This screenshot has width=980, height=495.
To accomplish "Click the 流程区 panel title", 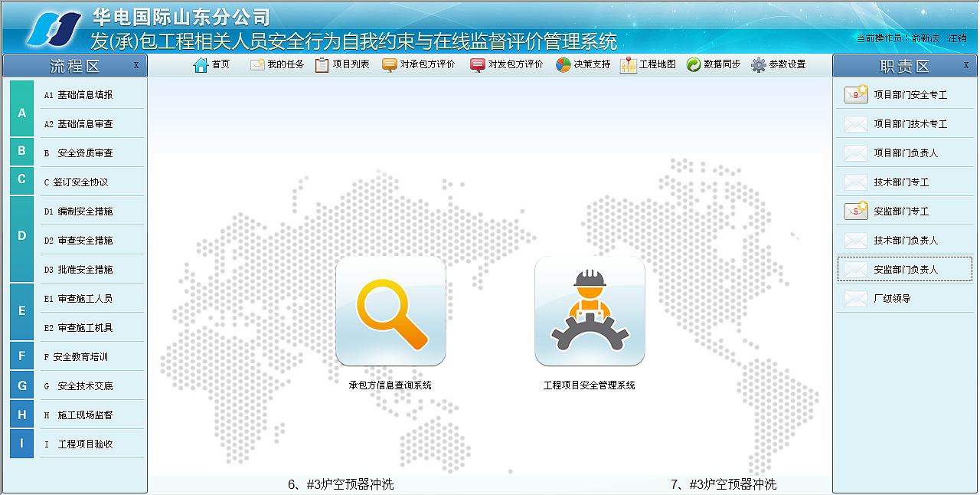I will pos(75,66).
